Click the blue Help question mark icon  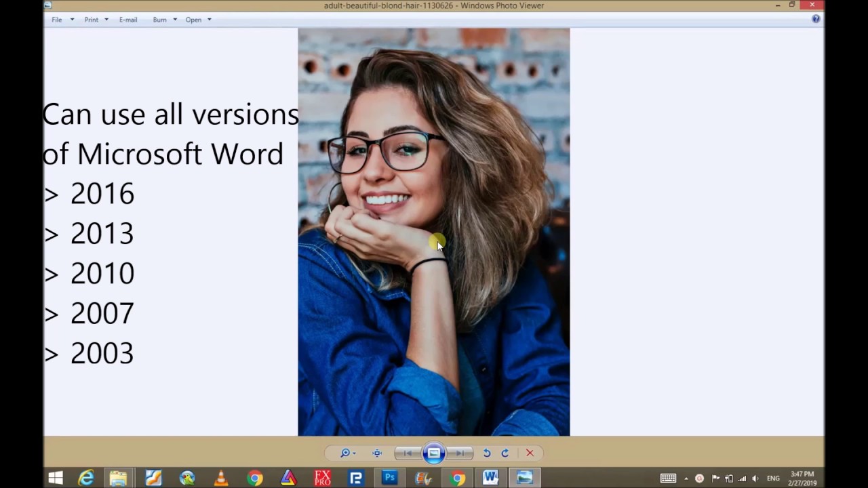[x=816, y=19]
